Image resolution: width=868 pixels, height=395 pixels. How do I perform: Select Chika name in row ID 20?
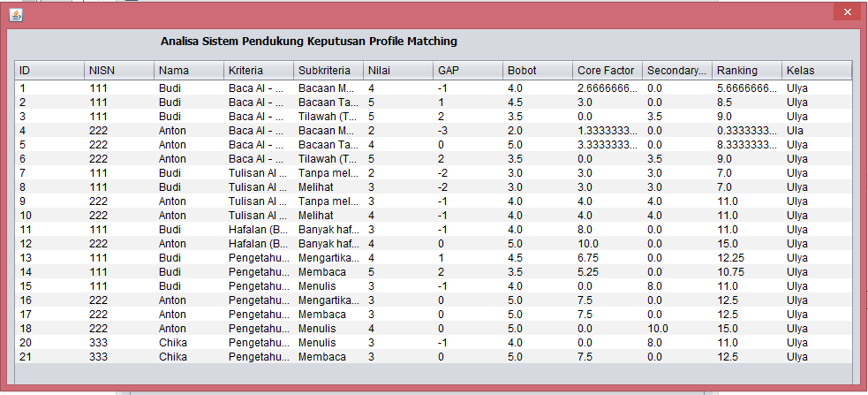(189, 342)
